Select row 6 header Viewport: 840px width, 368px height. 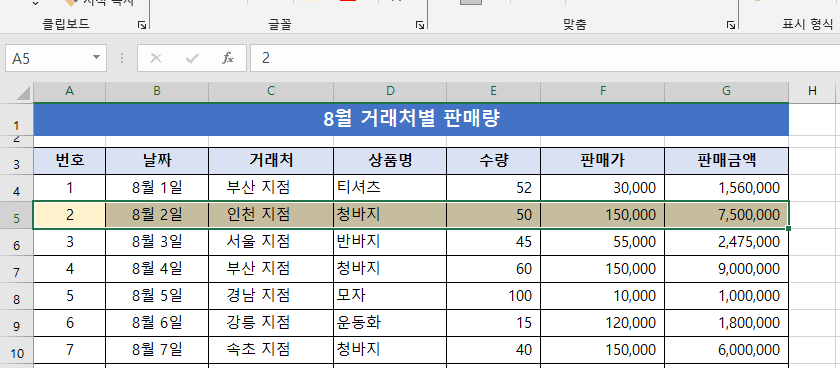coord(16,243)
